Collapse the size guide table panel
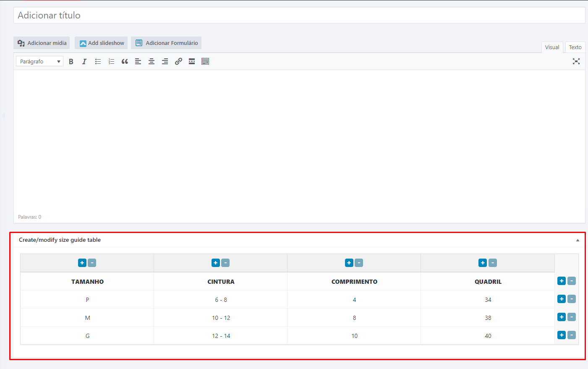 click(x=578, y=240)
